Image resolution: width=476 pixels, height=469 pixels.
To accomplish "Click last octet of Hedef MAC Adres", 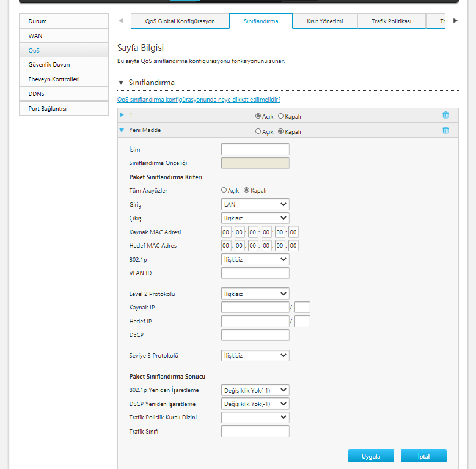I will pyautogui.click(x=293, y=245).
